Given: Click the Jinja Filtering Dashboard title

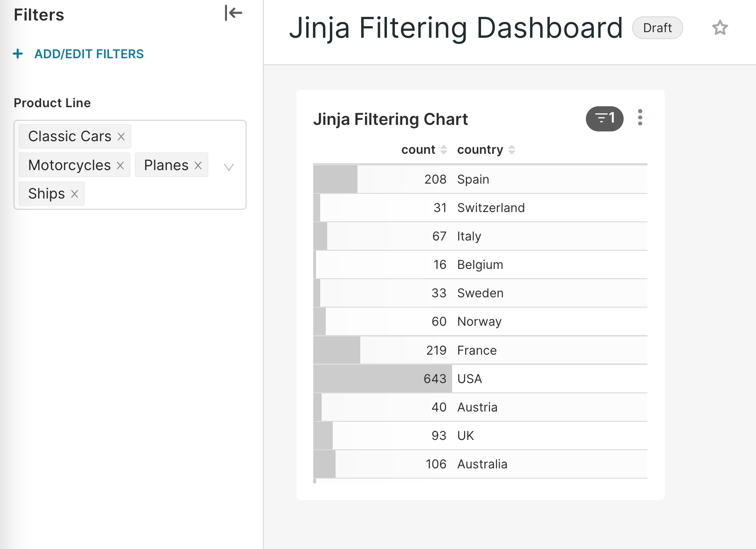Looking at the screenshot, I should pos(455,28).
